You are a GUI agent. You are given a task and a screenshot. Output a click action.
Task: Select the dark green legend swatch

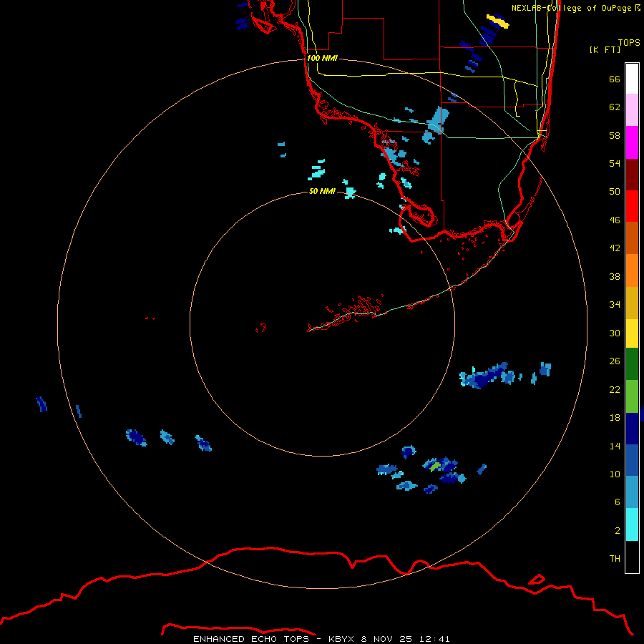point(632,364)
